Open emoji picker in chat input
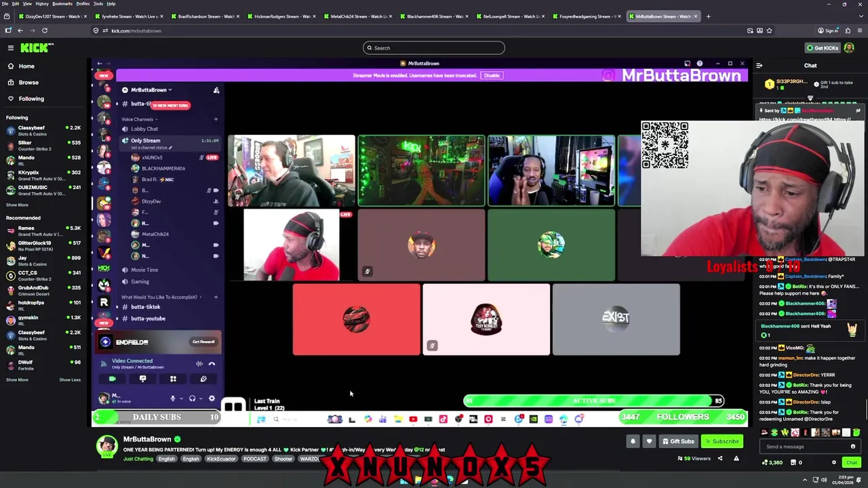The width and height of the screenshot is (868, 488). click(x=853, y=447)
